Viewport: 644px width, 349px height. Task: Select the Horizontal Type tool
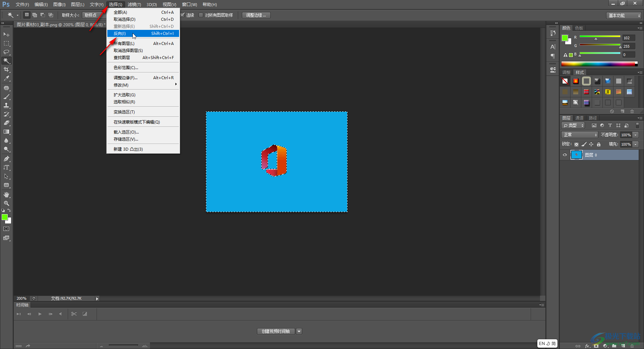(x=6, y=167)
